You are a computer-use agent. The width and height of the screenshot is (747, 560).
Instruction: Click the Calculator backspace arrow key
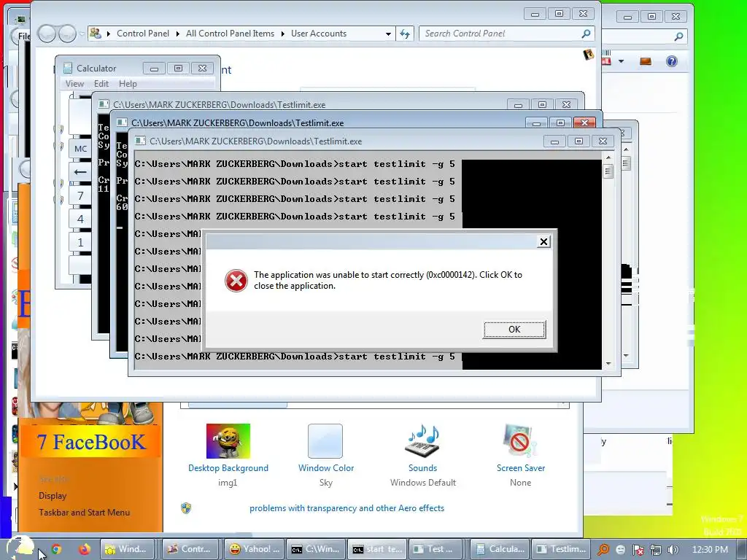pyautogui.click(x=80, y=172)
